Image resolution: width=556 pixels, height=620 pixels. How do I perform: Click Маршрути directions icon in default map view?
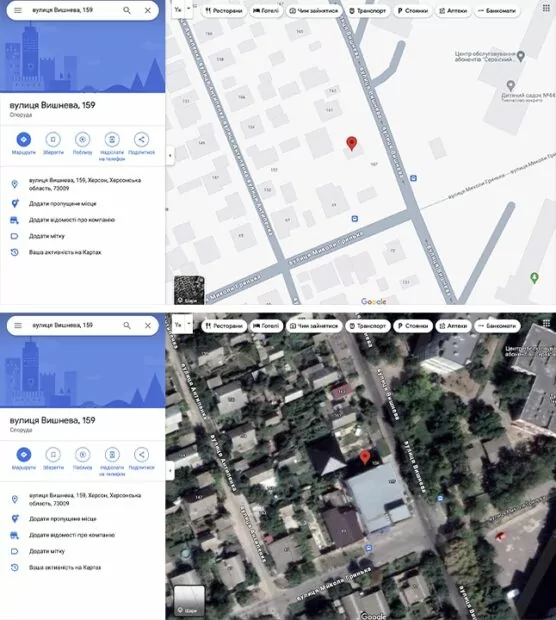pos(23,140)
